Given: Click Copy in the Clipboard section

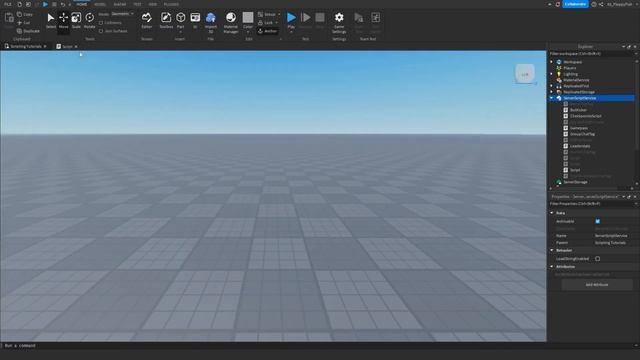Looking at the screenshot, I should (x=24, y=14).
